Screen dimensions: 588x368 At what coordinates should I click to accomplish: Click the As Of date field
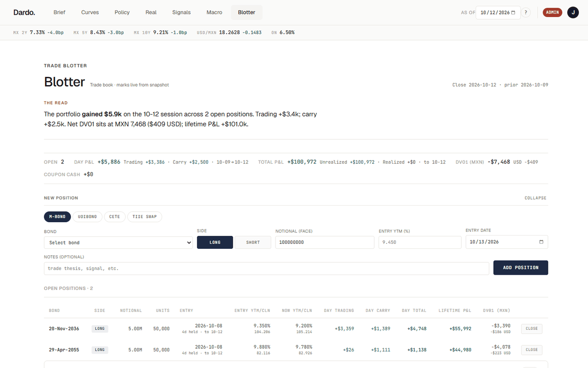[498, 12]
